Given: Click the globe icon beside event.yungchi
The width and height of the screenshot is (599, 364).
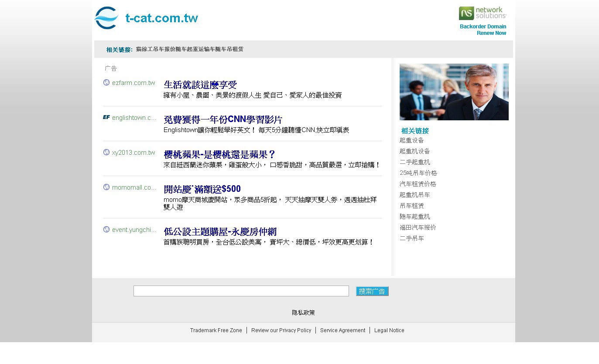Looking at the screenshot, I should pos(106,229).
